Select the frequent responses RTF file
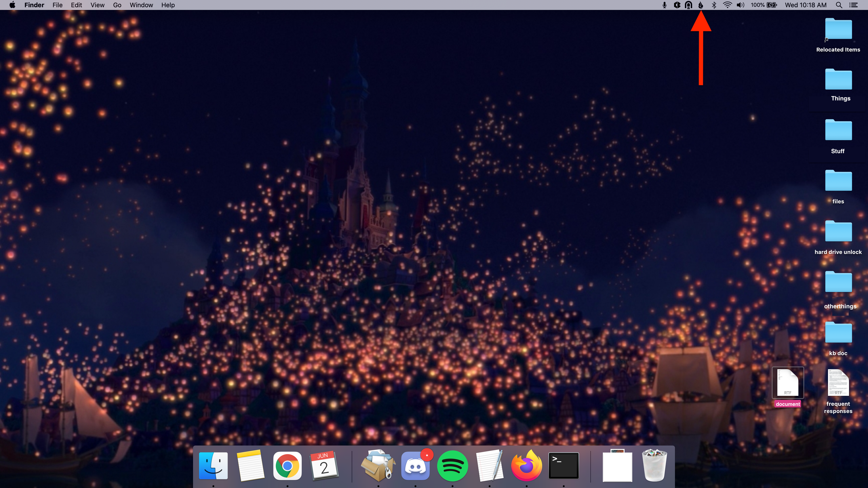 [x=838, y=382]
